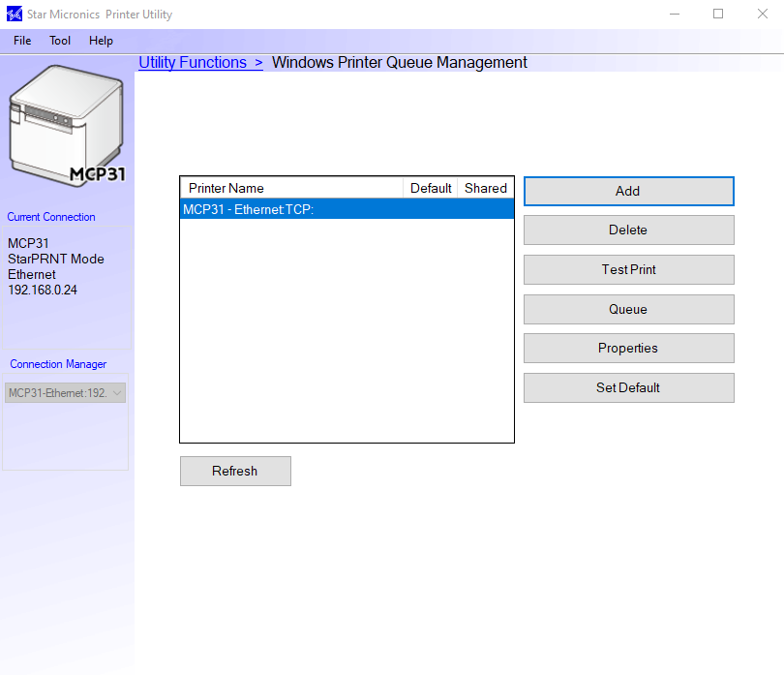Click the Default column header

click(430, 188)
